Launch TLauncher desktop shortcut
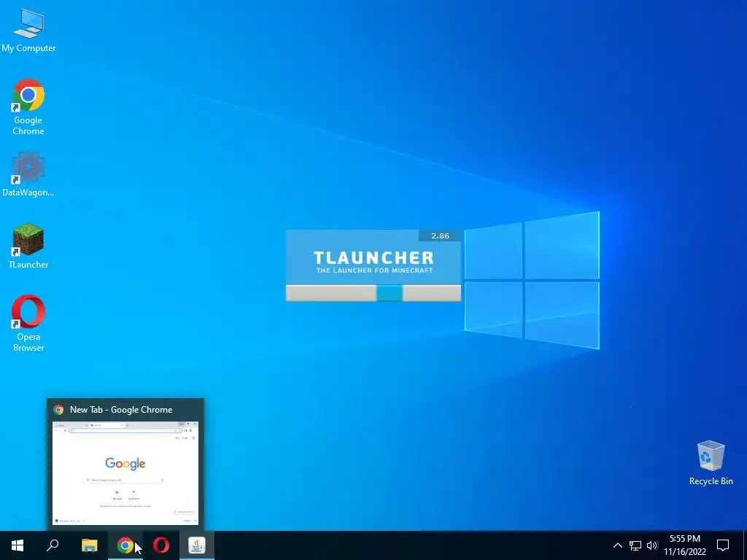The image size is (747, 560). point(28,246)
